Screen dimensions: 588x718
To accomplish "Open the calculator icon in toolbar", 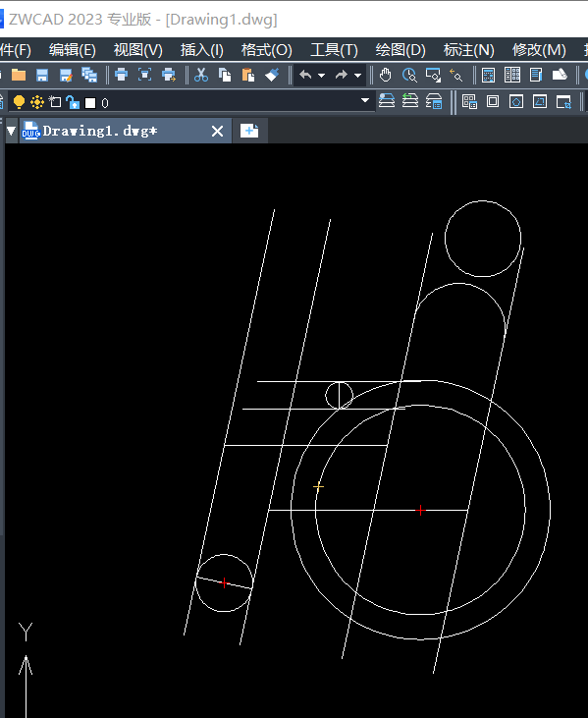I will tap(488, 75).
